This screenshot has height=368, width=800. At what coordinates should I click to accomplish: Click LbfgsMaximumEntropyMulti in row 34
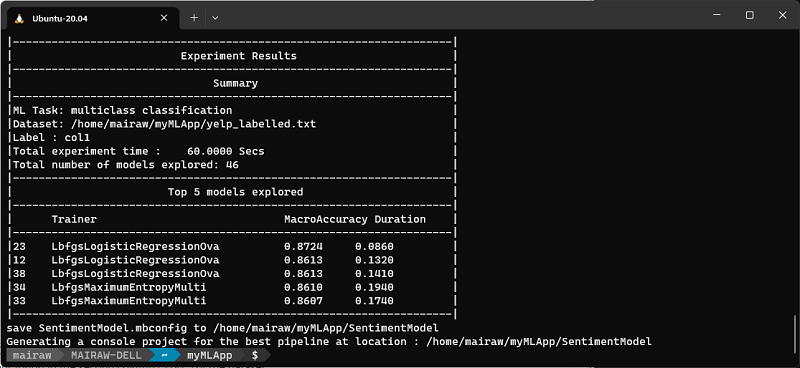(129, 287)
